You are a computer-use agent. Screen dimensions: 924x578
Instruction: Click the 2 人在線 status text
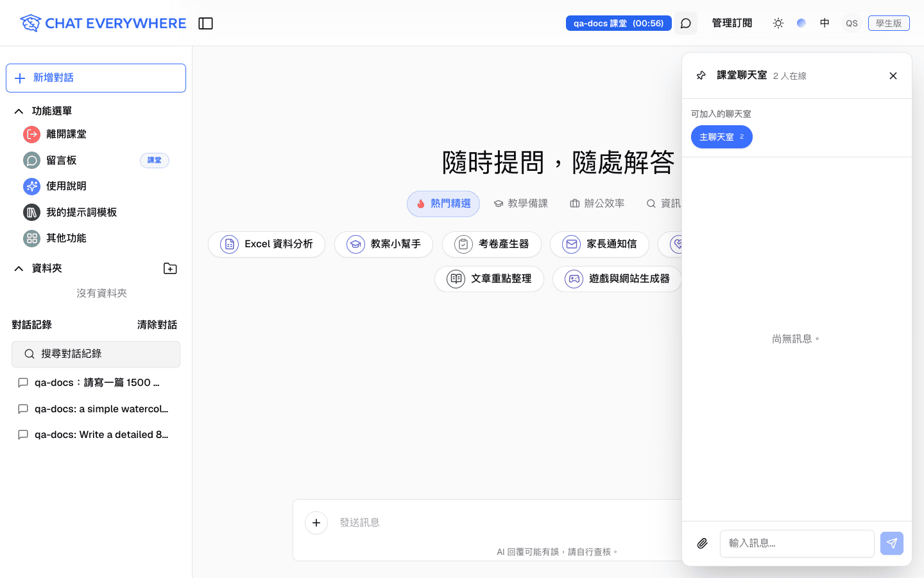790,76
